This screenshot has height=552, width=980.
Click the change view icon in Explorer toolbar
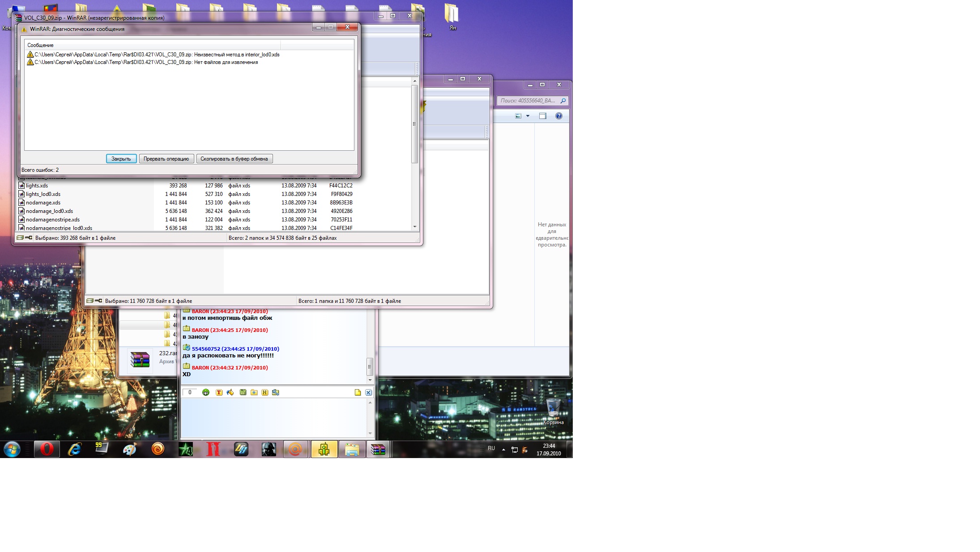tap(518, 116)
